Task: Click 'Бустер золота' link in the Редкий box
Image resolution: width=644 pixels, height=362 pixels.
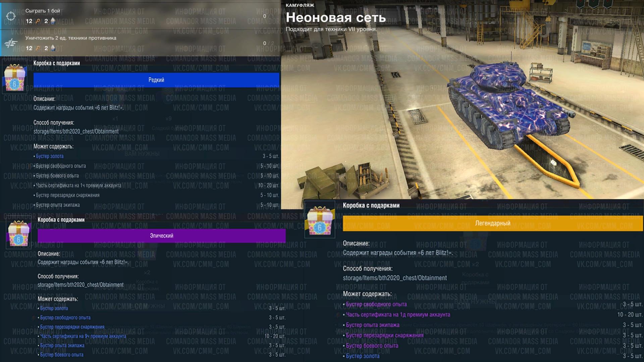Action: point(50,156)
